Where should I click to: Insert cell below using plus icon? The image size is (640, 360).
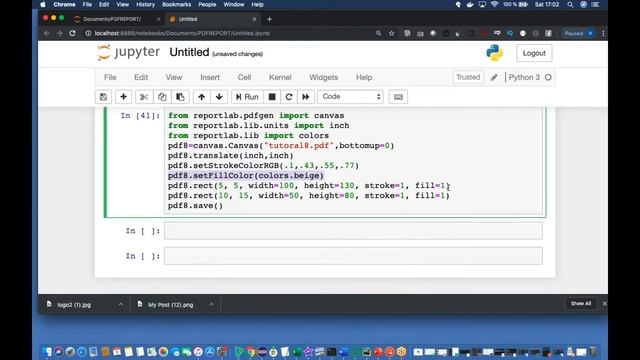123,97
